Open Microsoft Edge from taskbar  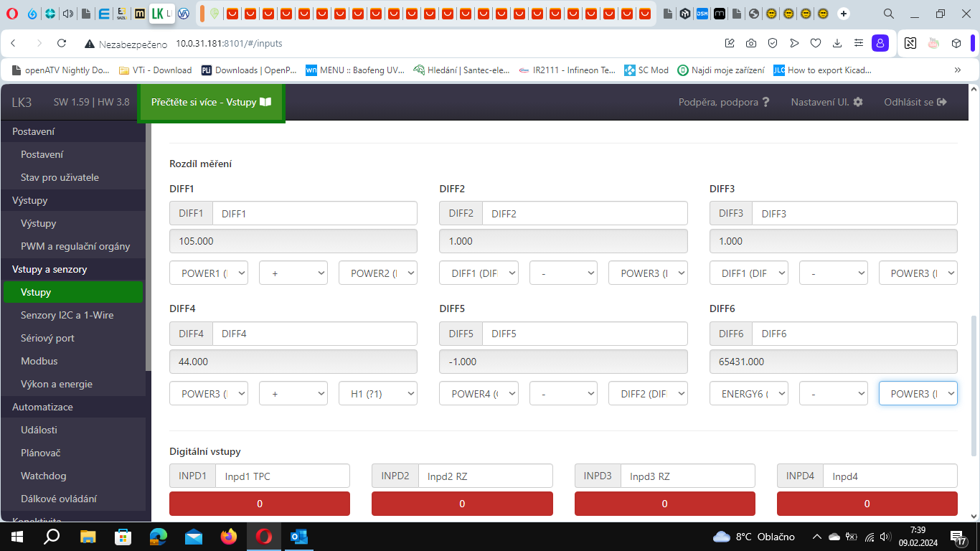(x=158, y=537)
